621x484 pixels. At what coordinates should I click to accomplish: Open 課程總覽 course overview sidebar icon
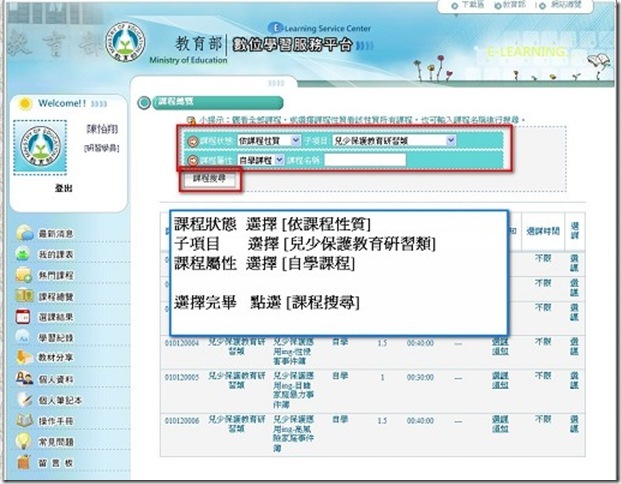(x=24, y=295)
